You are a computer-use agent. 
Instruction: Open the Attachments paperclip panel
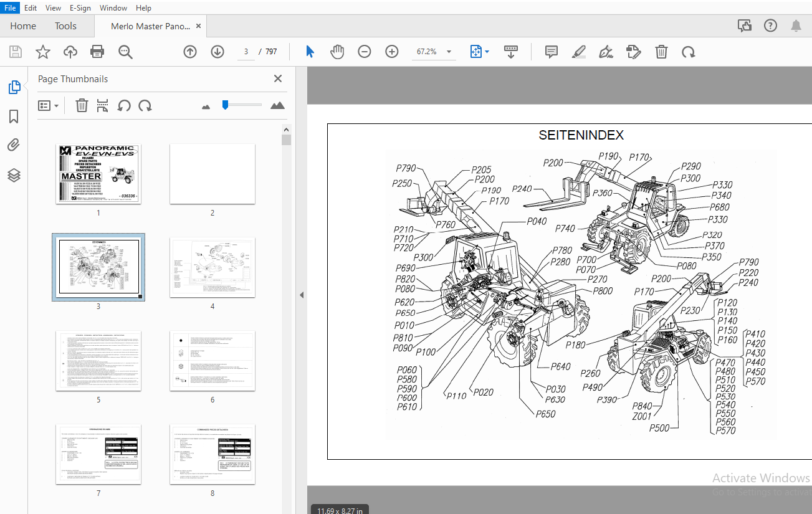point(14,146)
